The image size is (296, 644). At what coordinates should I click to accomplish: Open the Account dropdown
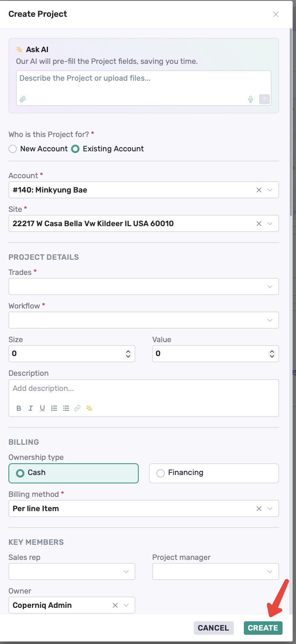pos(270,190)
